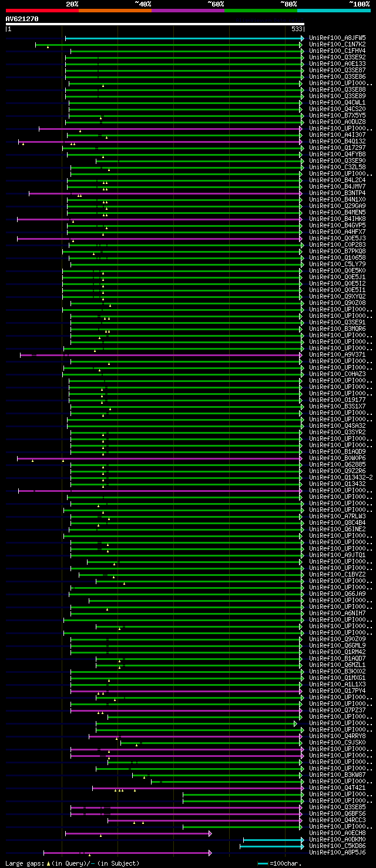Select label UniRef100_Q3SE92
The height and width of the screenshot is (868, 376).
pyautogui.click(x=337, y=57)
